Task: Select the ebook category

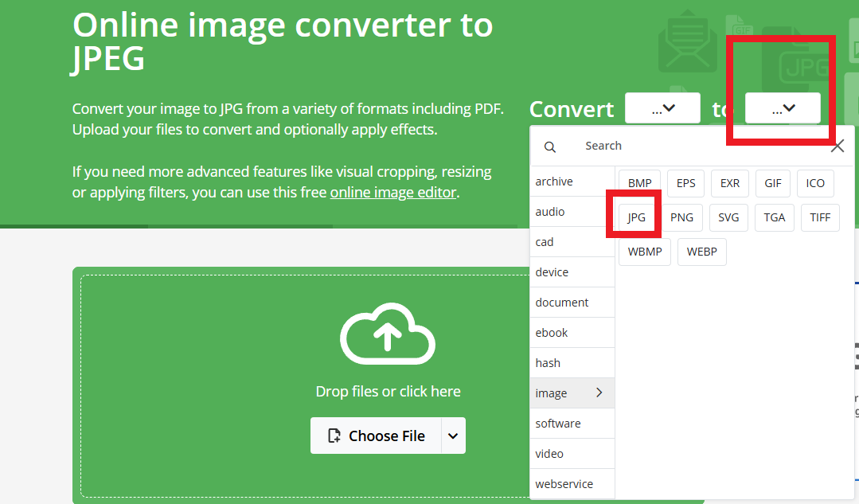Action: coord(572,333)
